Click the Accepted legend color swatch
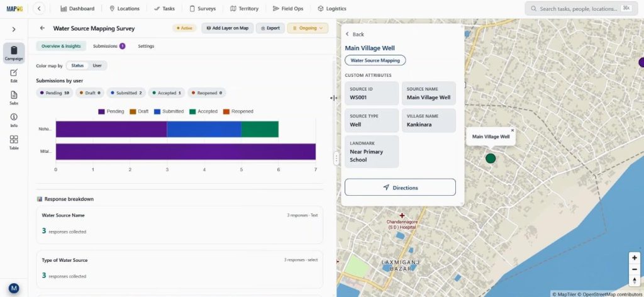644x297 pixels. (x=192, y=111)
